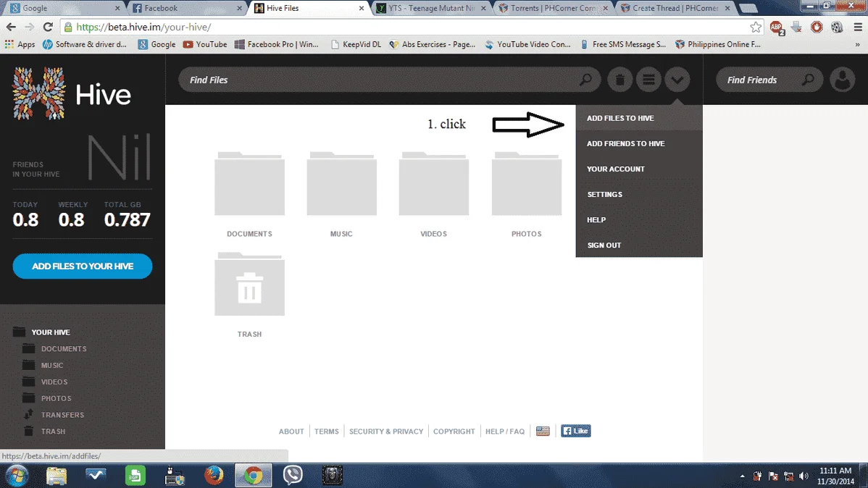Image resolution: width=868 pixels, height=488 pixels.
Task: Click the flag language icon in footer
Action: tap(543, 431)
